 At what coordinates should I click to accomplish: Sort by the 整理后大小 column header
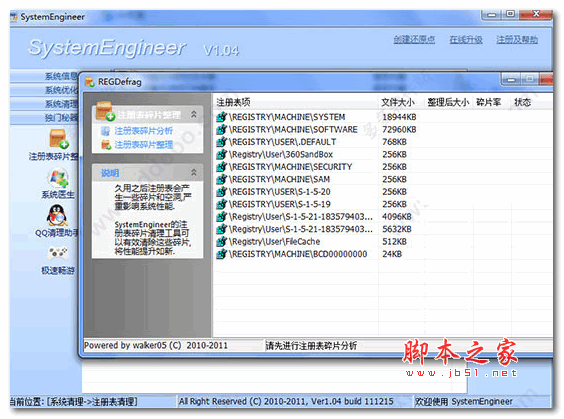click(x=448, y=103)
